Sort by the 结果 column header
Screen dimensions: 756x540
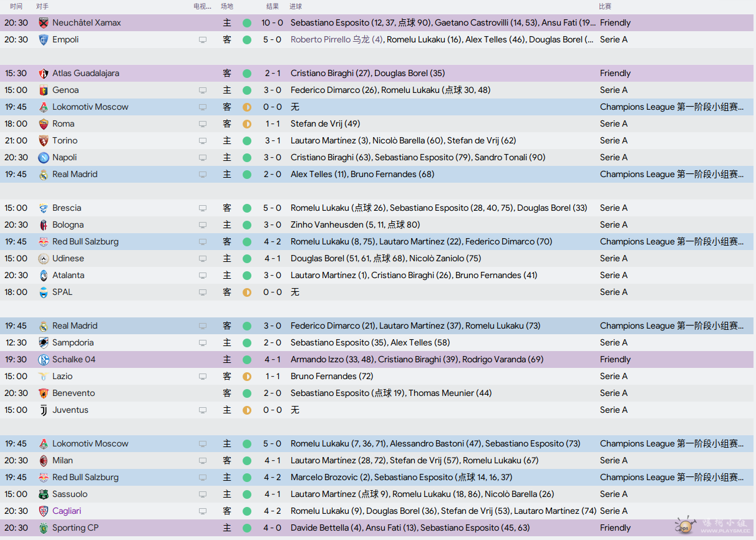pos(273,6)
